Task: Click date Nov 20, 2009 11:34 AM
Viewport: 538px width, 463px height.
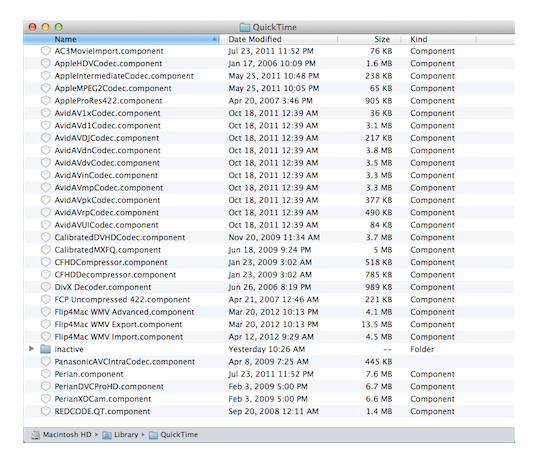Action: pos(274,237)
